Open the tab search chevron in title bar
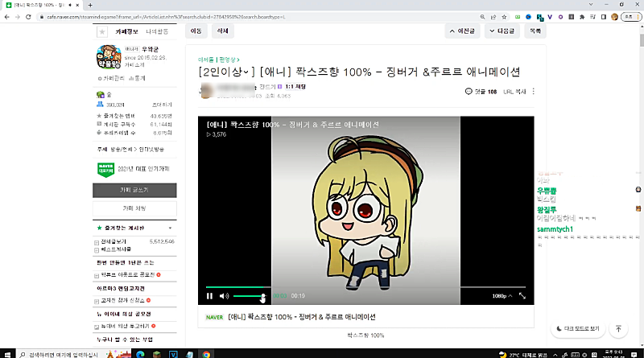 point(591,5)
